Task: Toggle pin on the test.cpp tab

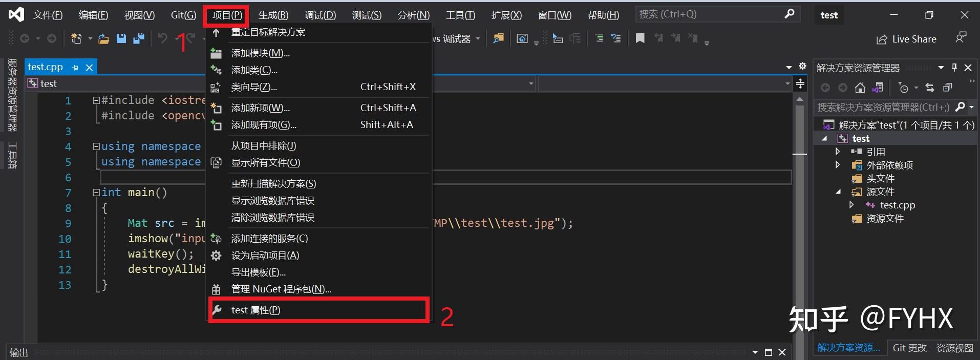Action: 75,67
